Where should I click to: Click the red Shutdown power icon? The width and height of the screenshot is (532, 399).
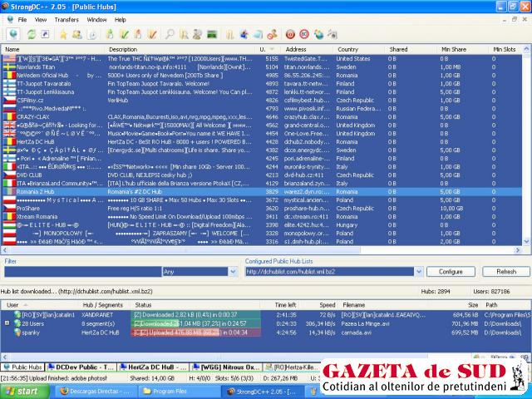(x=290, y=34)
